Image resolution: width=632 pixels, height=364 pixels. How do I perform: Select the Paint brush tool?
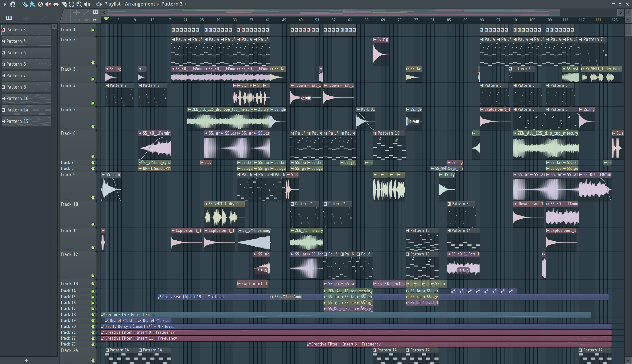(33, 4)
